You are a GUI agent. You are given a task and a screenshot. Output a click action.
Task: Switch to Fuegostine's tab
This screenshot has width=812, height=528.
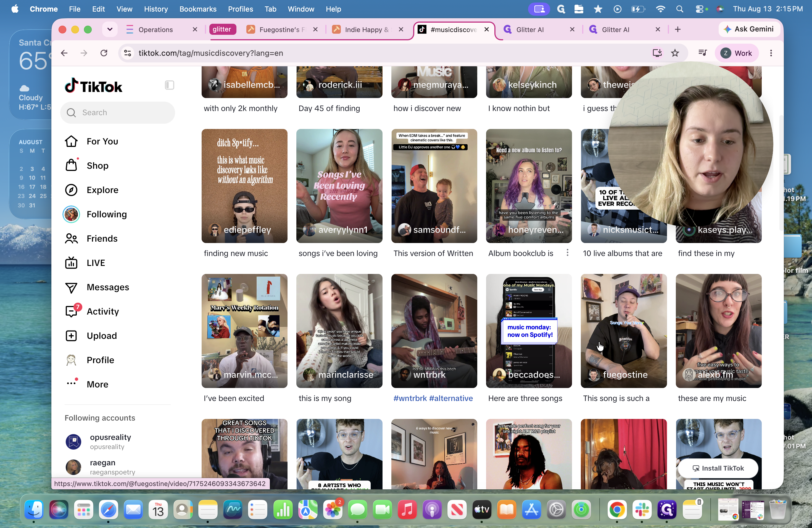pos(283,30)
